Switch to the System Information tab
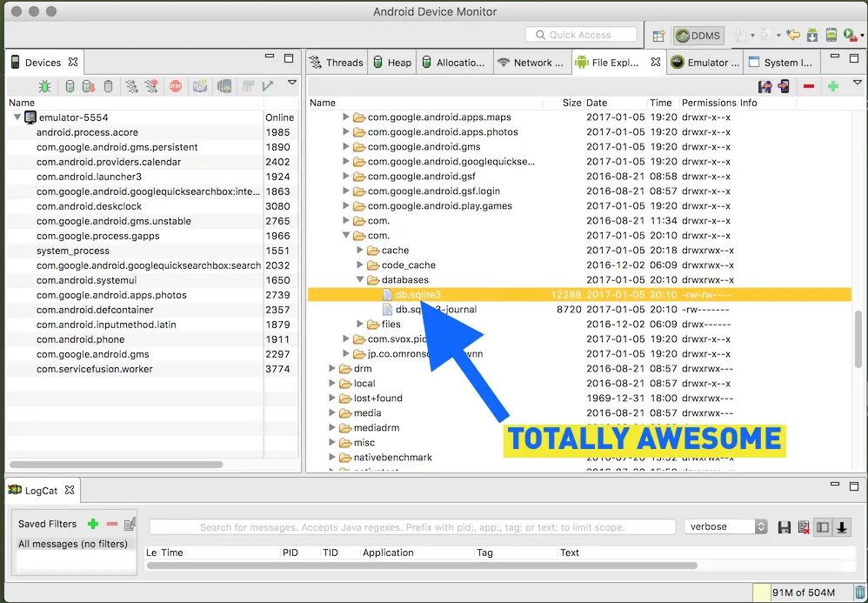This screenshot has height=603, width=868. pos(780,63)
